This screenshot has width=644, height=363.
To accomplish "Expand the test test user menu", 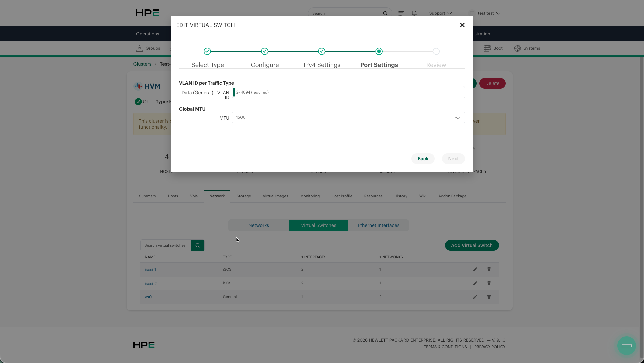I will 485,13.
